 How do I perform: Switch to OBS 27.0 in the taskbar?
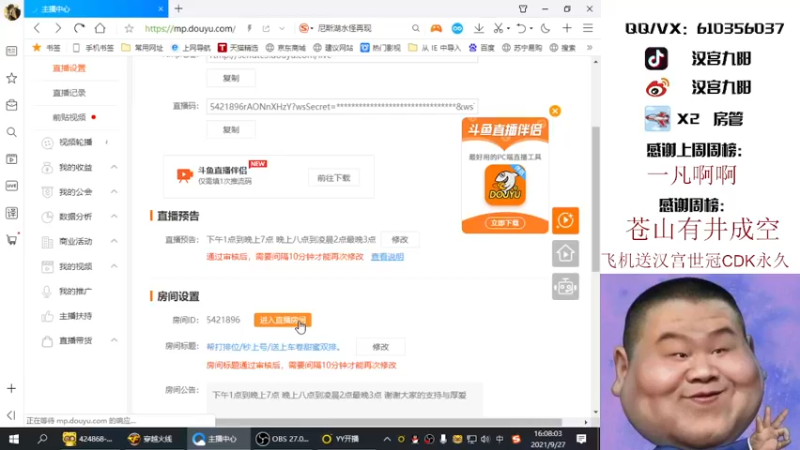[283, 439]
